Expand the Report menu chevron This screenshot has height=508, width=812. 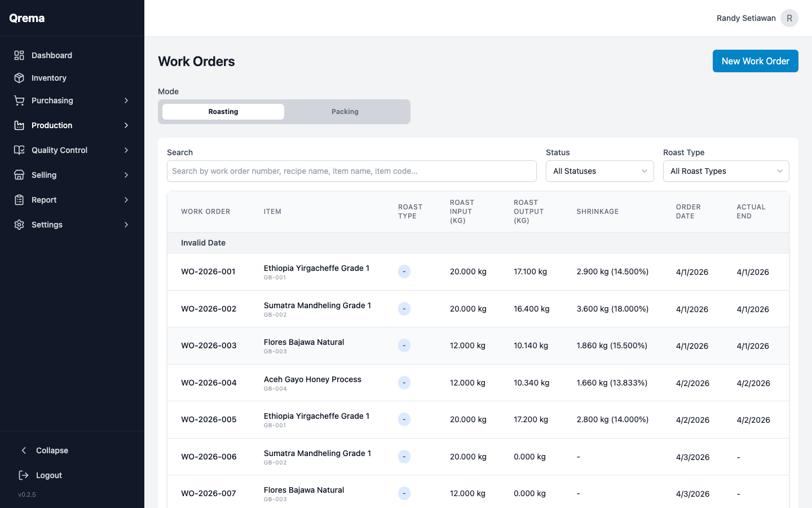click(126, 200)
